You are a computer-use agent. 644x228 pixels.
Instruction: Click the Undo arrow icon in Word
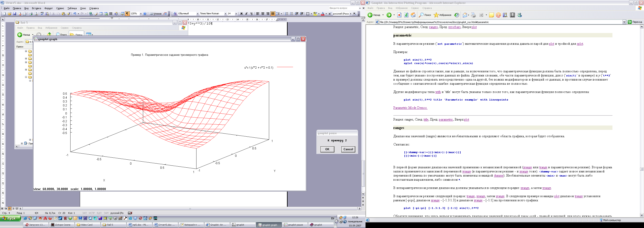[75, 14]
